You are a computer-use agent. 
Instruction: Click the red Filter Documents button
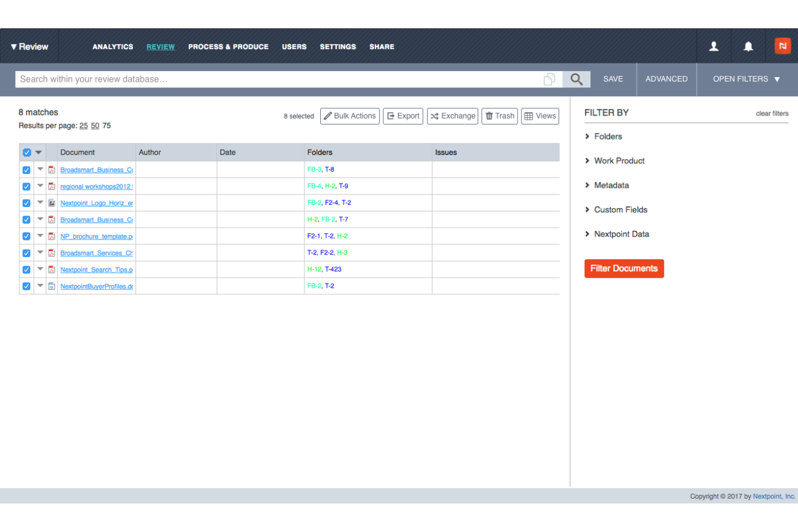[x=624, y=268]
